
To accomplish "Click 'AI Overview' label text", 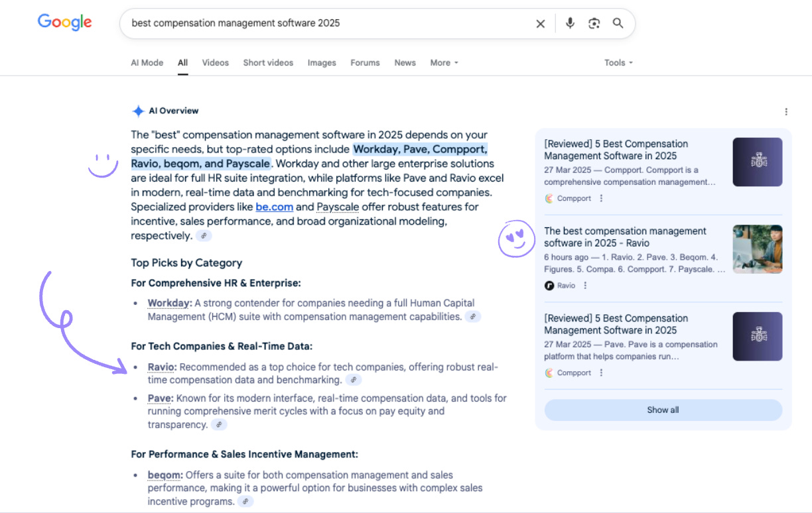I will (x=174, y=111).
